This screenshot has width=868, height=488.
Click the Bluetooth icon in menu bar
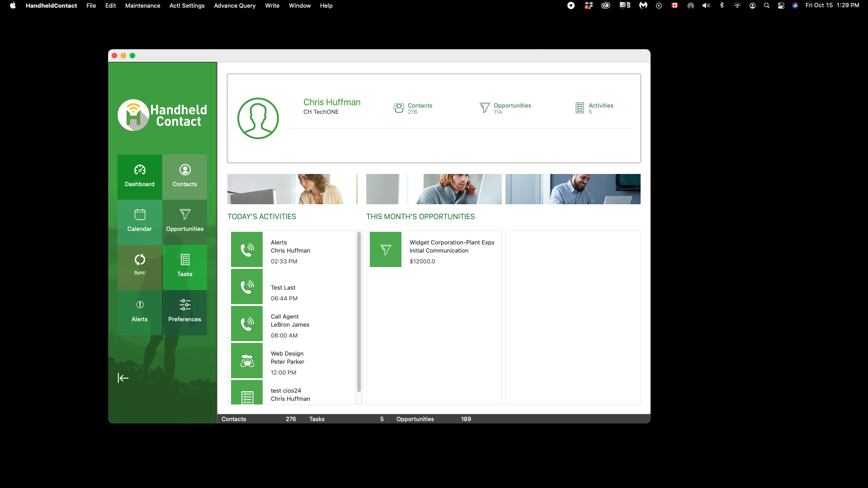722,5
